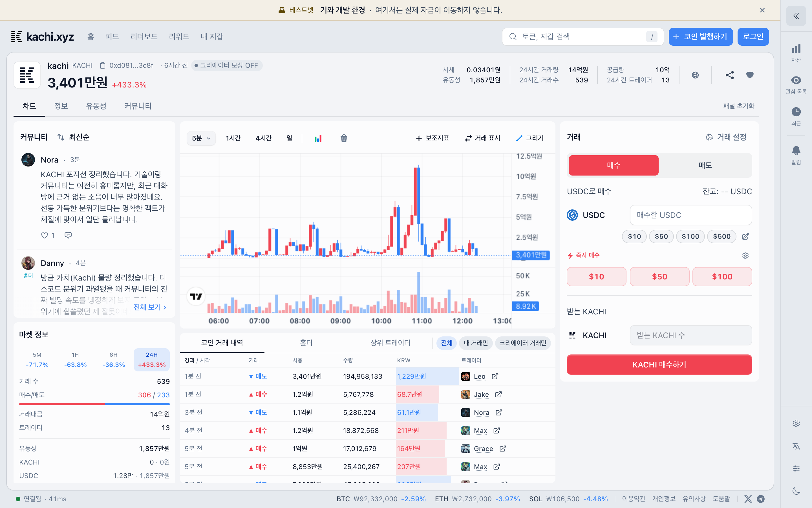This screenshot has height=508, width=812.
Task: Share the kachi token
Action: (729, 75)
